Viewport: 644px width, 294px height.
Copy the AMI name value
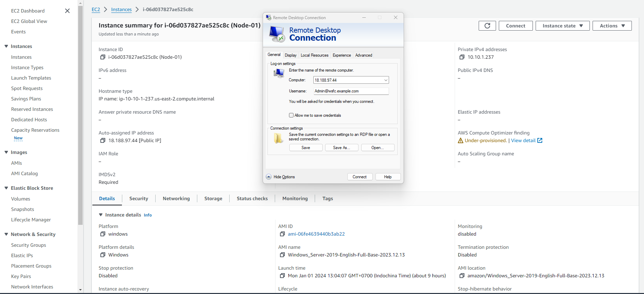click(x=282, y=255)
